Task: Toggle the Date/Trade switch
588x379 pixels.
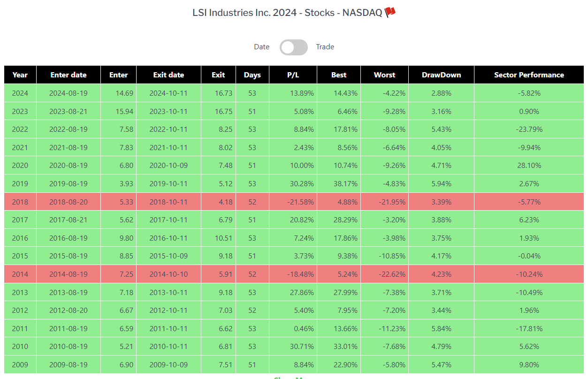Action: click(x=294, y=47)
